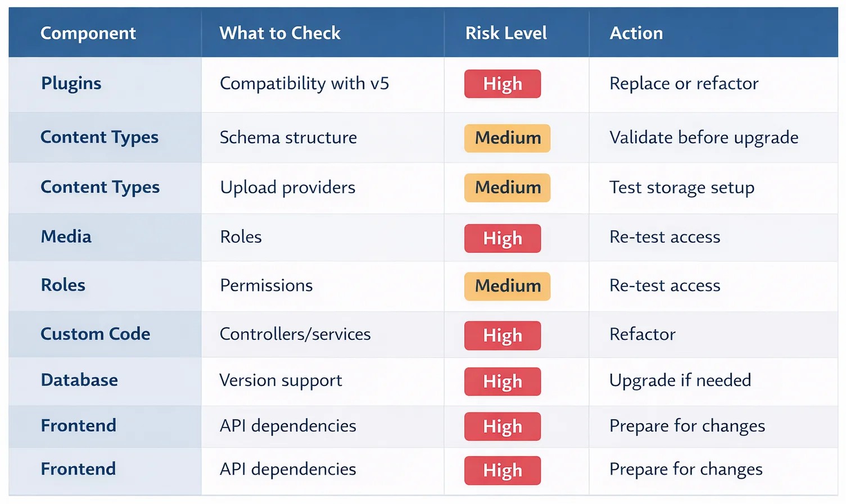Select the "Validate before upgrade" action text
Image resolution: width=846 pixels, height=504 pixels.
click(704, 138)
